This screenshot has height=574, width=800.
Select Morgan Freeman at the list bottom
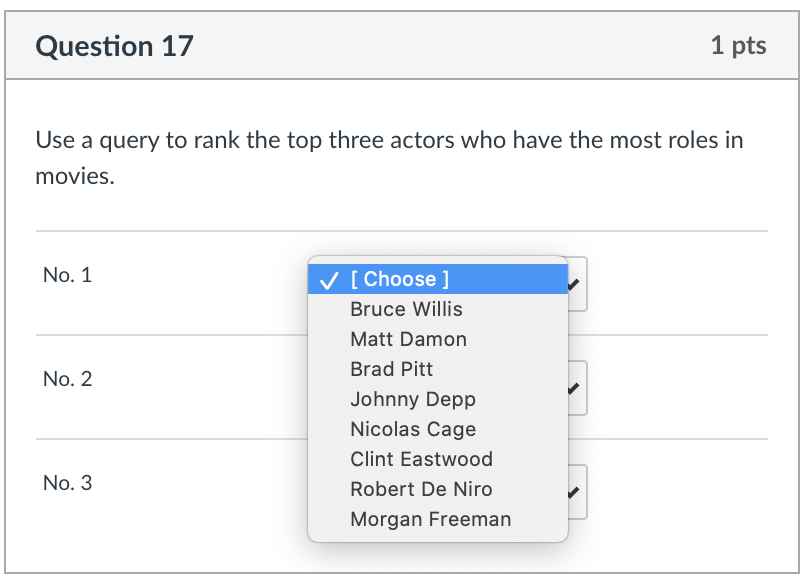tap(430, 519)
